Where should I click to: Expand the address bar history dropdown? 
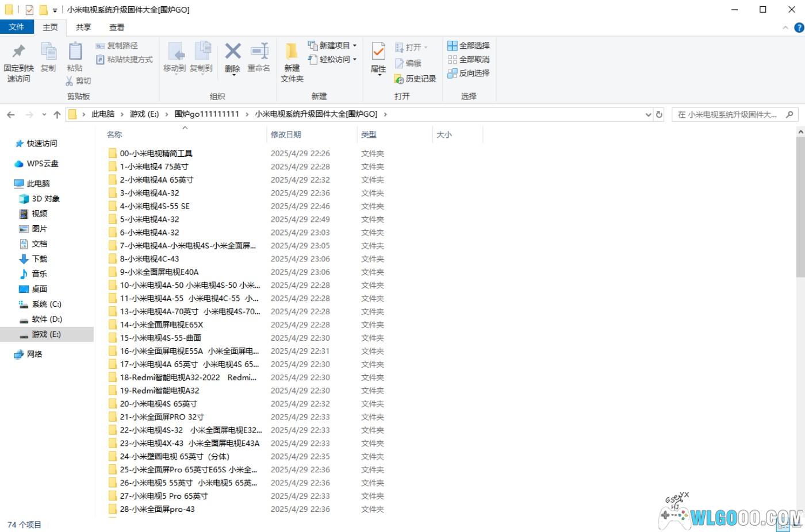649,114
